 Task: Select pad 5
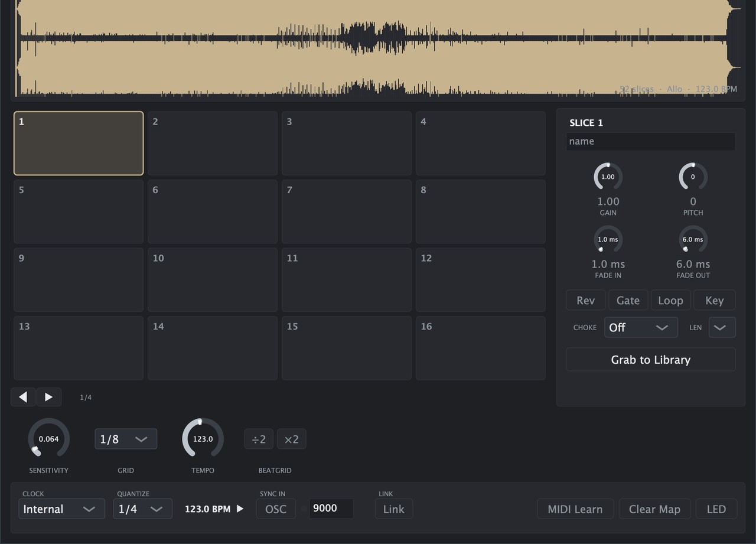coord(79,211)
